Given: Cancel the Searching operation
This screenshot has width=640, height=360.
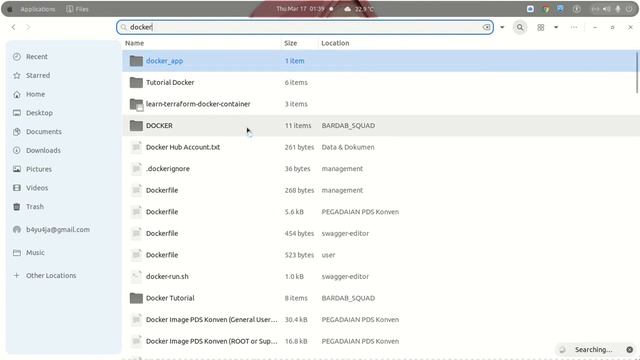Looking at the screenshot, I should click(629, 350).
